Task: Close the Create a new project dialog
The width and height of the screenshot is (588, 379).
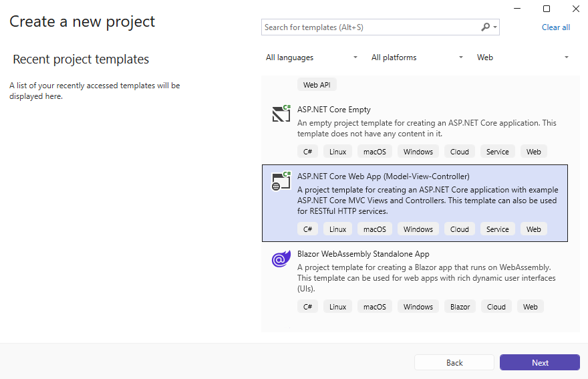Action: [x=576, y=9]
